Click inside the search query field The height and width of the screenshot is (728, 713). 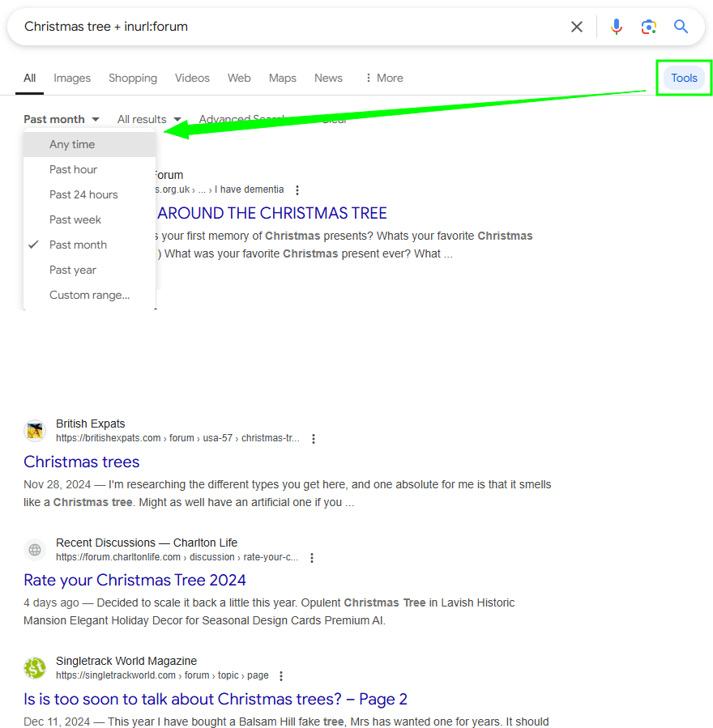click(284, 27)
